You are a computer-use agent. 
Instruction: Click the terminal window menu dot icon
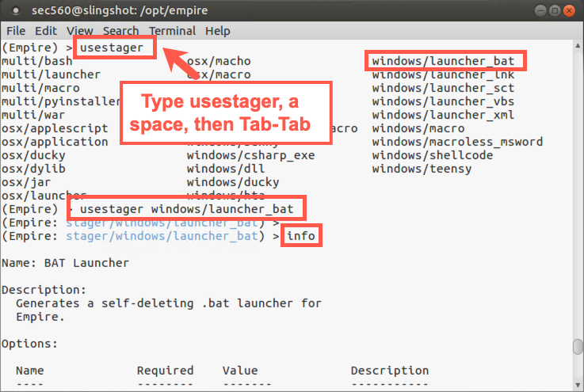pyautogui.click(x=16, y=11)
